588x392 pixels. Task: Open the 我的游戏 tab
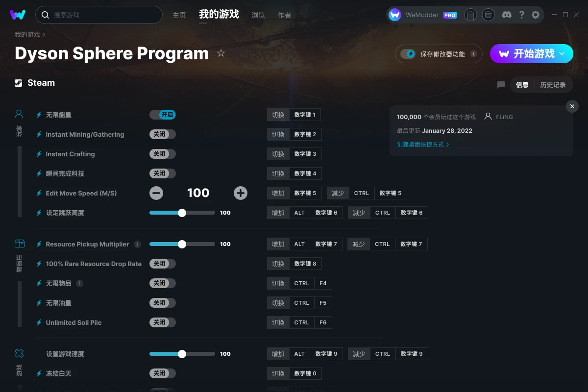[219, 14]
